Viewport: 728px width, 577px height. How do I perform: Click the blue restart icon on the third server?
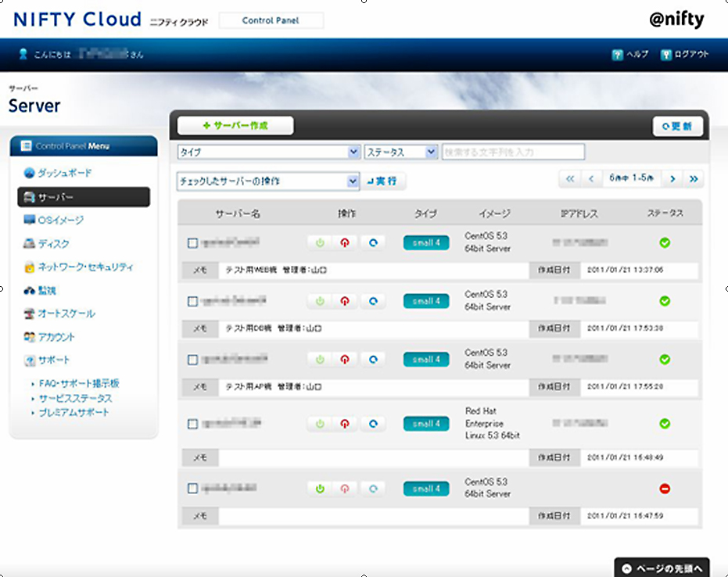373,360
